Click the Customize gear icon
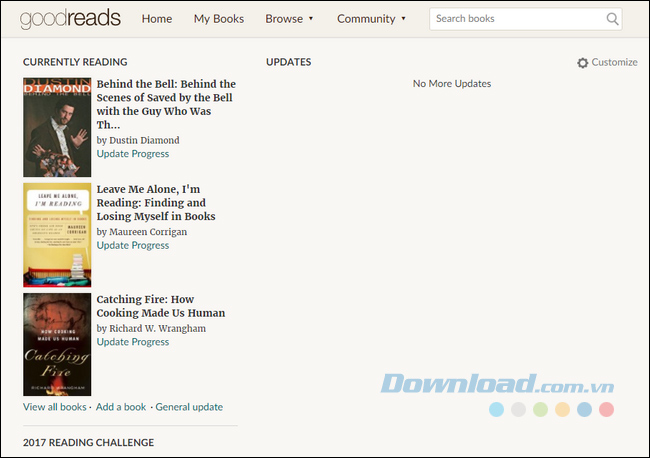Screen dimensions: 650x458 click(583, 63)
